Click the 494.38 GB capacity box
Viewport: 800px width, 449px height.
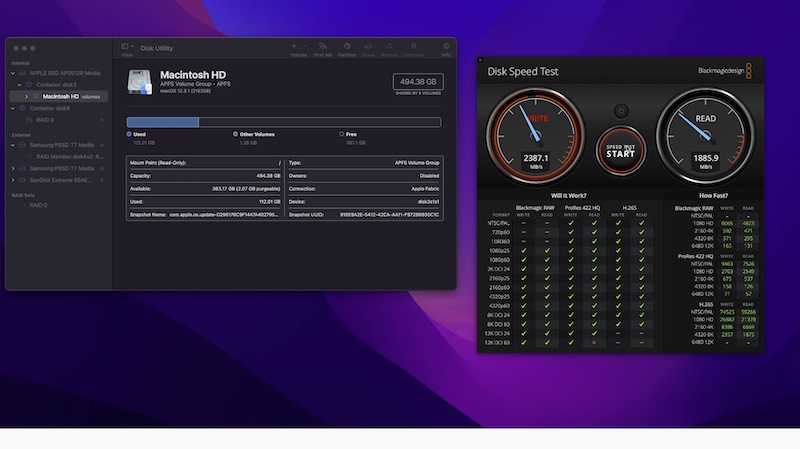click(x=418, y=82)
